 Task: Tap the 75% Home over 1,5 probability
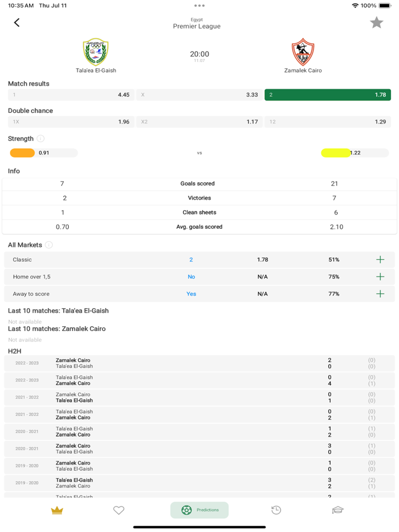334,277
